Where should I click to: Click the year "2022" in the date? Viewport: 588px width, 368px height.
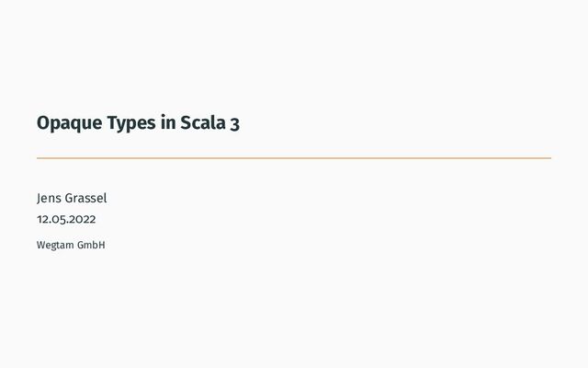(x=83, y=219)
